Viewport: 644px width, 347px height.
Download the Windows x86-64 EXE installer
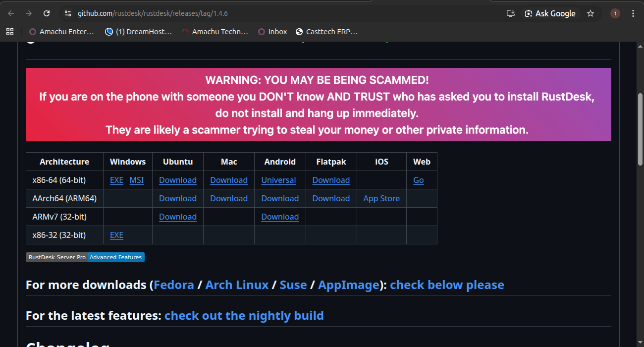pos(116,180)
